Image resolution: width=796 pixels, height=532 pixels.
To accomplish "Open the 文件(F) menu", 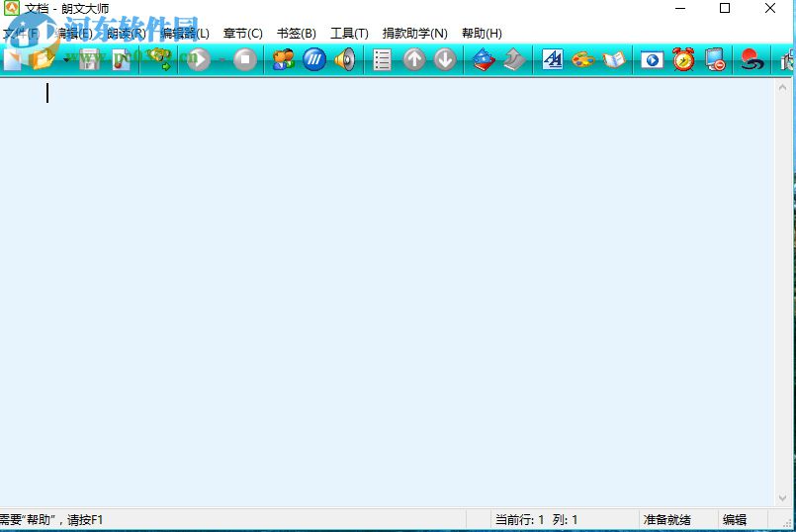I will pos(22,34).
